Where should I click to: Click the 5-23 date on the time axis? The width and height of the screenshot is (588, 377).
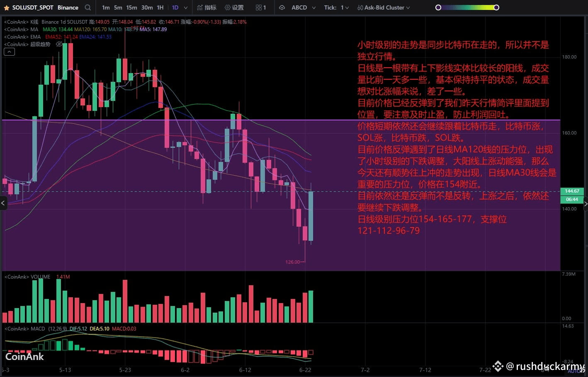[125, 370]
